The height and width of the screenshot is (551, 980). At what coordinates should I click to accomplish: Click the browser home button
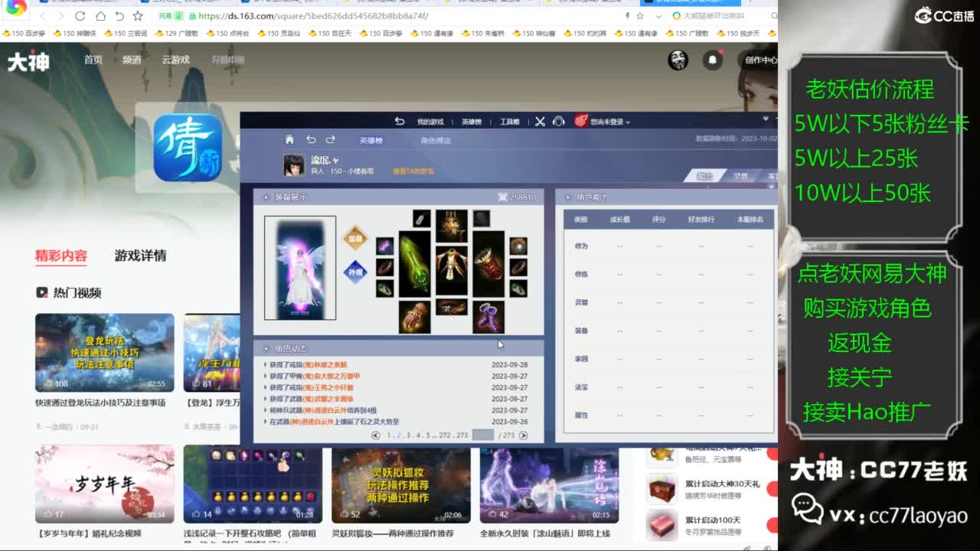coord(100,16)
